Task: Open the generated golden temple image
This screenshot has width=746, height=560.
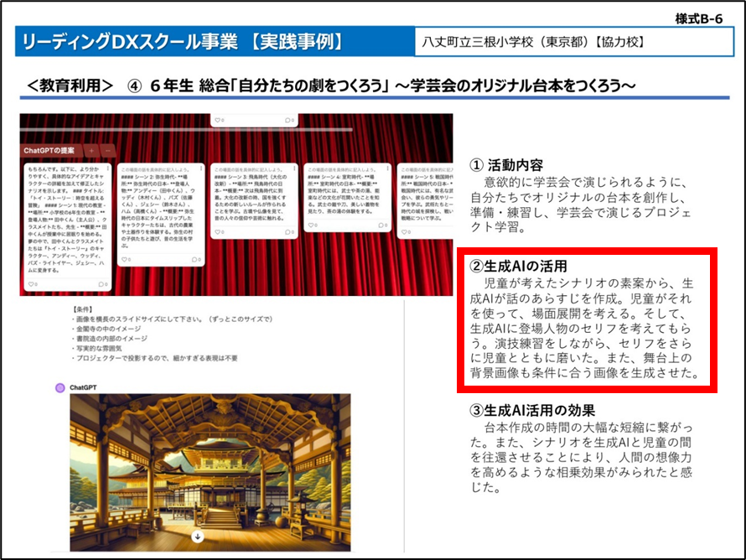Action: click(x=210, y=472)
